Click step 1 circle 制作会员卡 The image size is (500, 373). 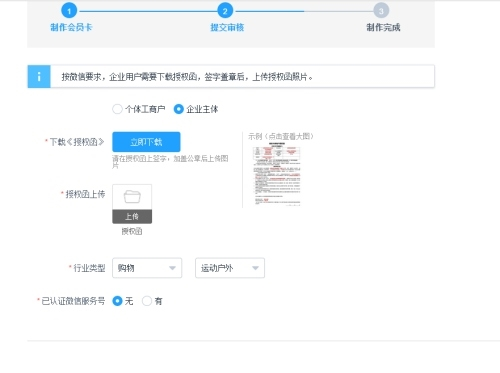point(69,11)
